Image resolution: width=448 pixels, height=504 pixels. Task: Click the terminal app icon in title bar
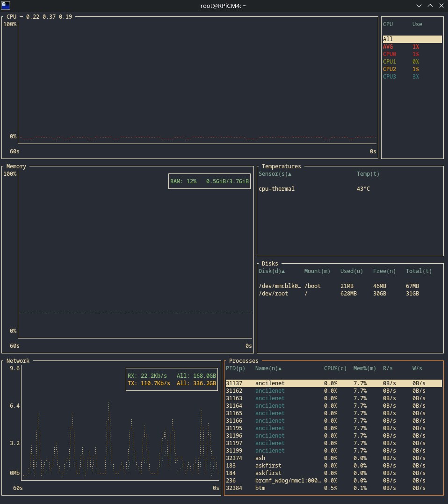tap(6, 5)
